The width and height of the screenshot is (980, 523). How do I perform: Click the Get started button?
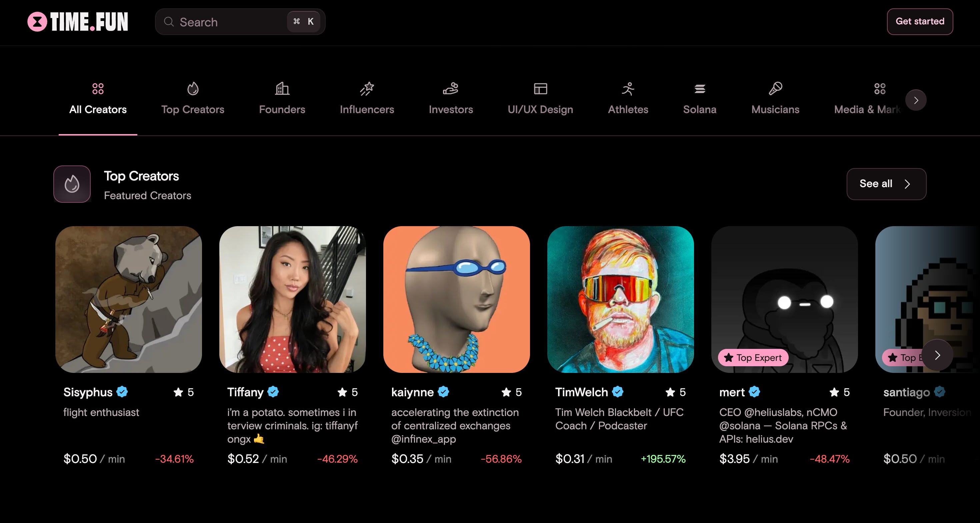920,21
